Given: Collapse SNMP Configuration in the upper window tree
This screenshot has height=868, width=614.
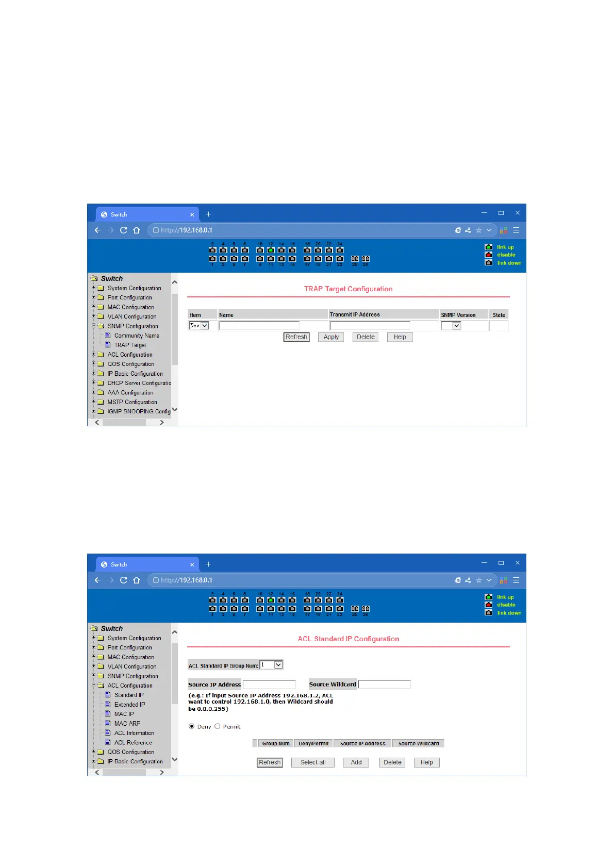Looking at the screenshot, I should point(94,326).
